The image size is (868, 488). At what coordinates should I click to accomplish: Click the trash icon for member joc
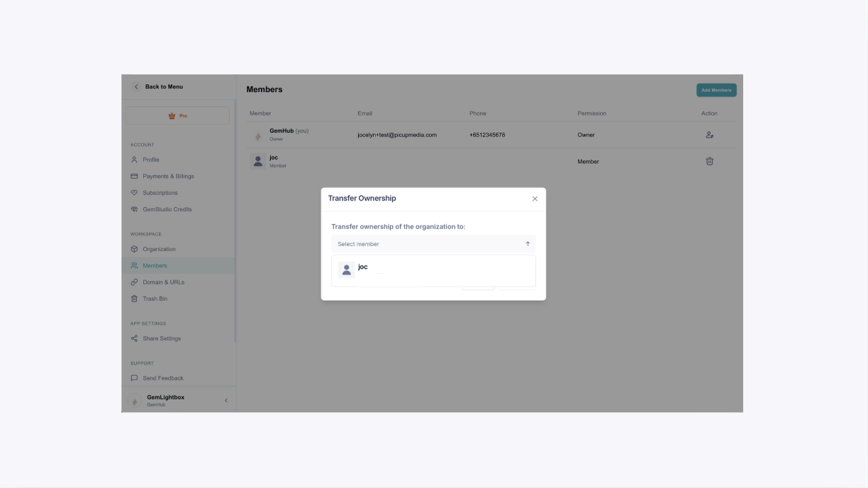709,161
